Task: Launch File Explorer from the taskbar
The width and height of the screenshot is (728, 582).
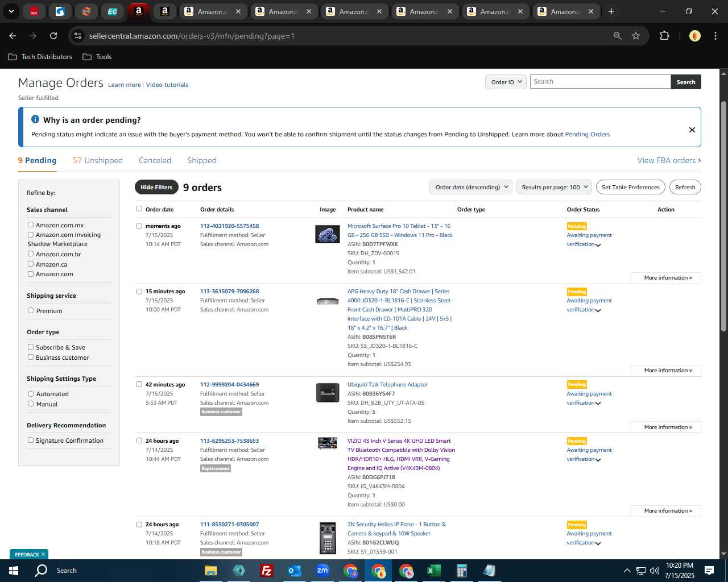Action: (211, 571)
